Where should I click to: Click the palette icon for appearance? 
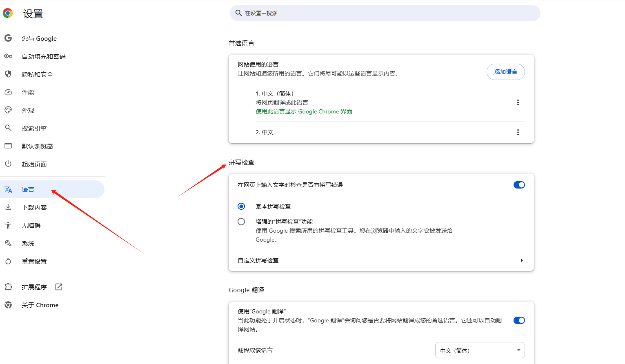point(8,110)
